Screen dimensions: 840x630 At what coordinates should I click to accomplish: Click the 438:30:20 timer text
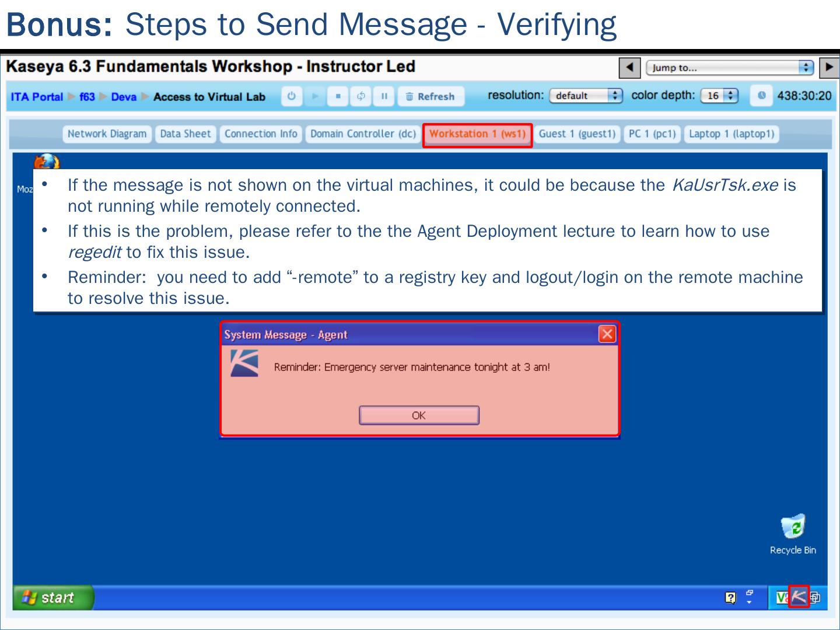coord(804,96)
